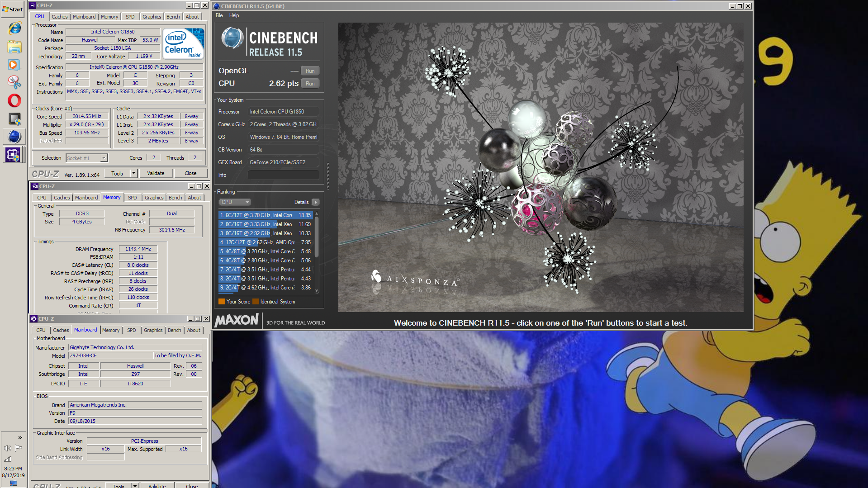Click Close button in top CPU-Z window
This screenshot has height=488, width=868.
(190, 173)
